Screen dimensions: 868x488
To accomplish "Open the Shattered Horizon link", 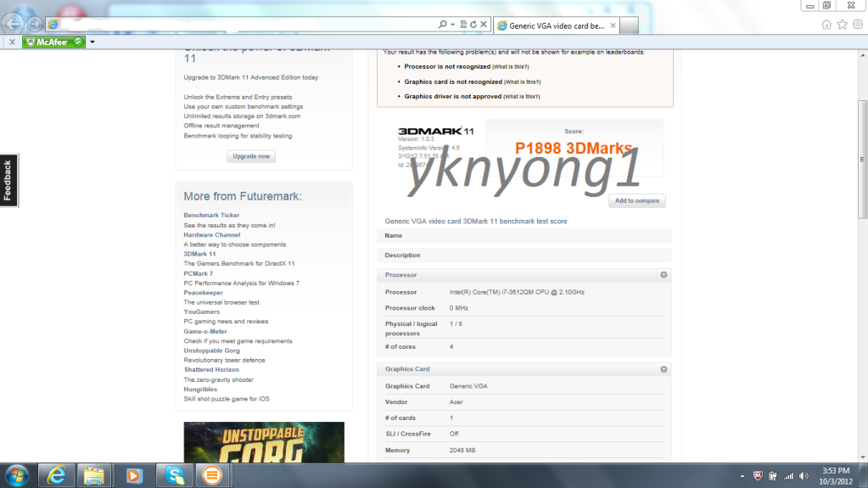I will coord(211,369).
